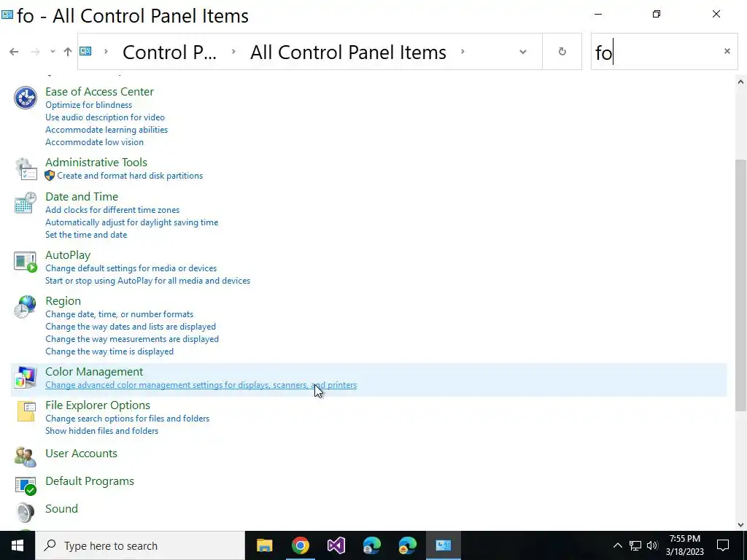Click the scrollbar down arrow
This screenshot has height=560, width=747.
click(740, 525)
